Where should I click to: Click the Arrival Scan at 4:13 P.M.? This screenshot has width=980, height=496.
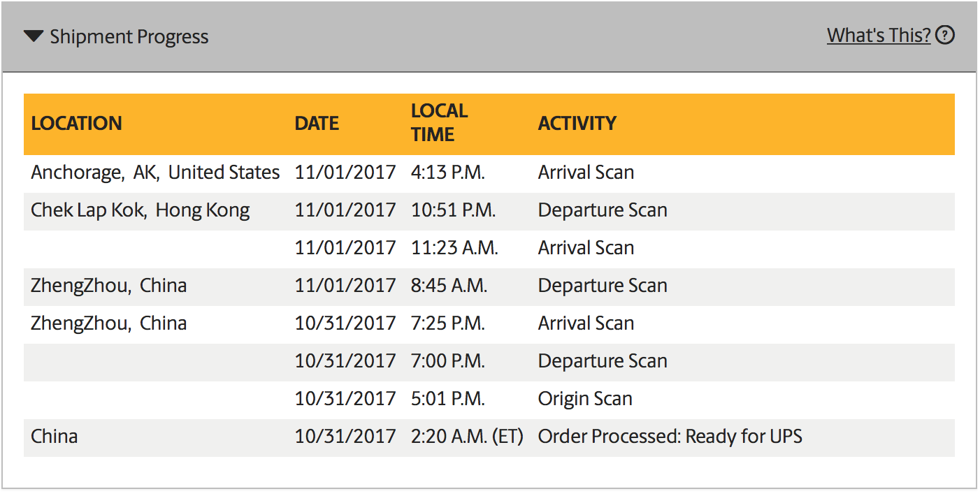click(x=586, y=173)
